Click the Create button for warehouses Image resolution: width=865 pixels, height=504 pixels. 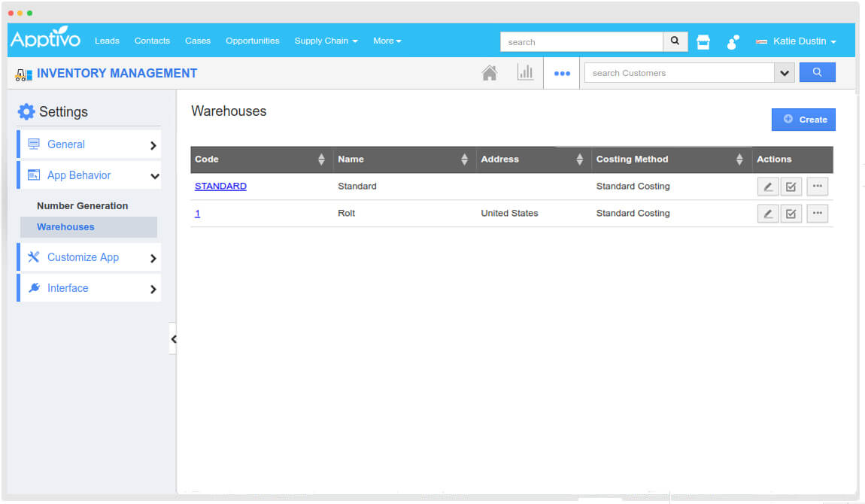(803, 119)
